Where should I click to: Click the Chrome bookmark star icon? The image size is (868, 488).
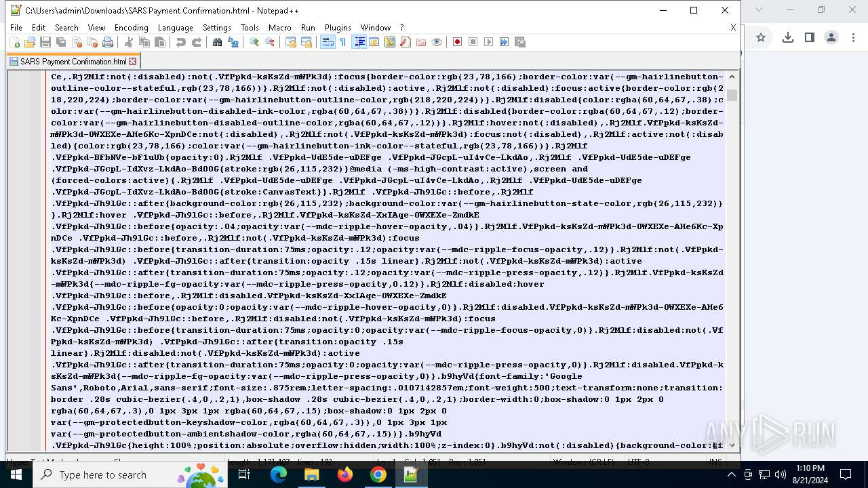[761, 37]
